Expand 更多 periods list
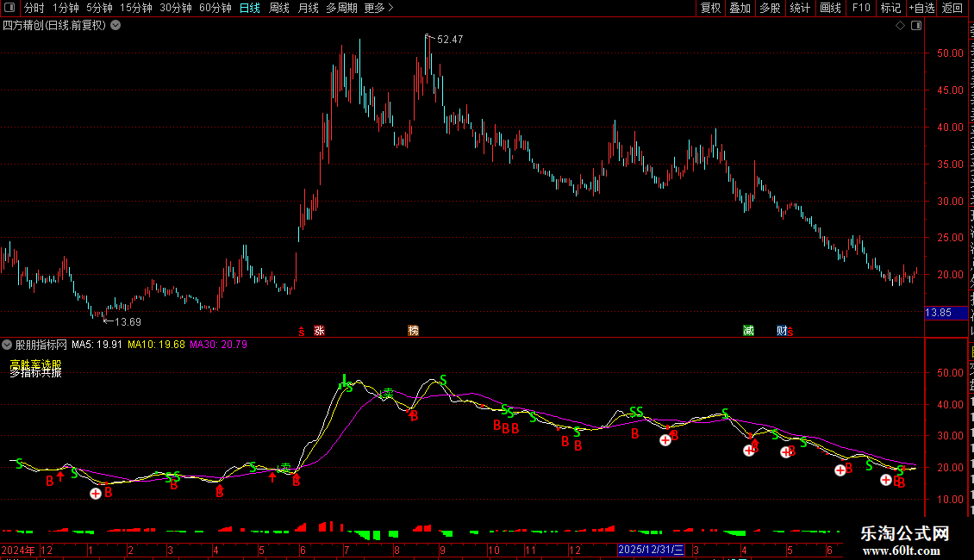The image size is (974, 560). point(378,8)
